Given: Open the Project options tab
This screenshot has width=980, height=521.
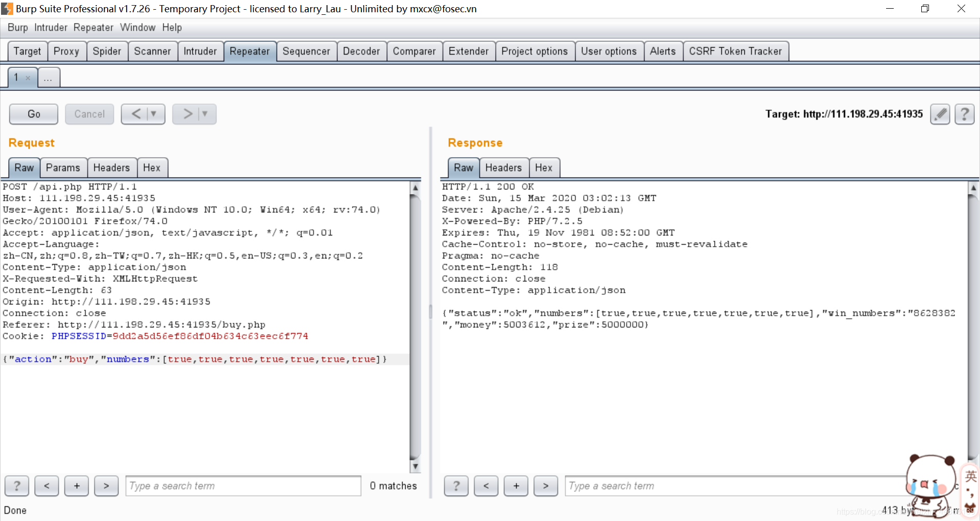Looking at the screenshot, I should [534, 51].
